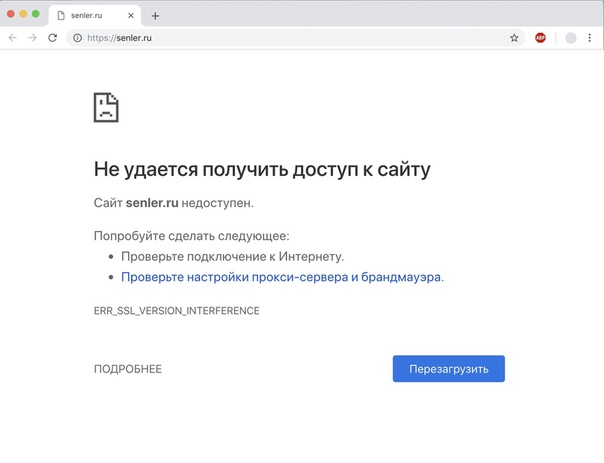The width and height of the screenshot is (604, 463).
Task: Click the forward navigation arrow
Action: tap(32, 38)
